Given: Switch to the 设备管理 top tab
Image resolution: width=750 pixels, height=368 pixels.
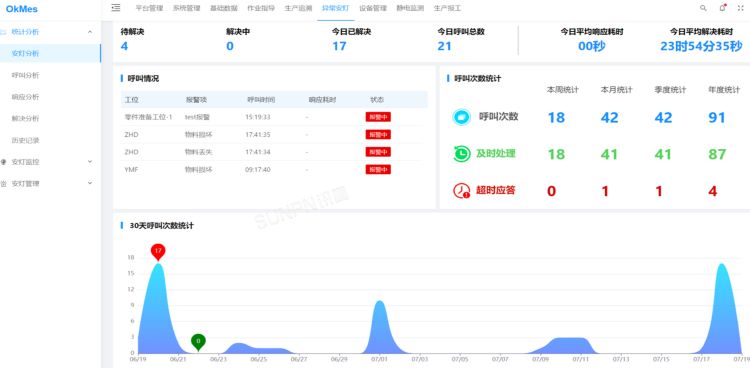Looking at the screenshot, I should [373, 8].
